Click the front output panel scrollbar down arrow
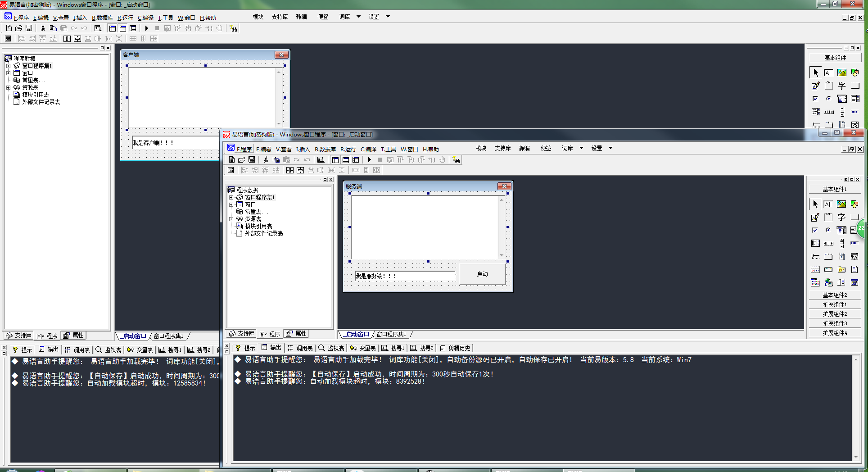The width and height of the screenshot is (868, 472). [x=856, y=457]
